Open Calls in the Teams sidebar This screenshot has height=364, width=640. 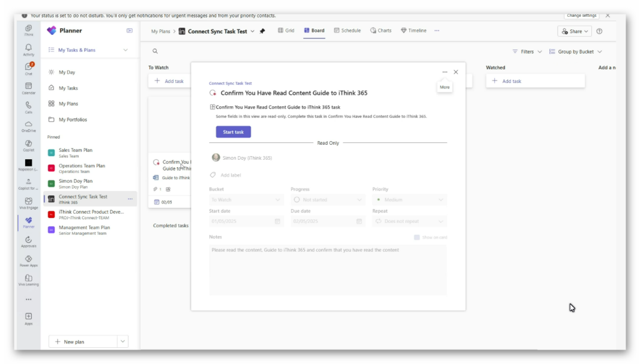coord(29,107)
